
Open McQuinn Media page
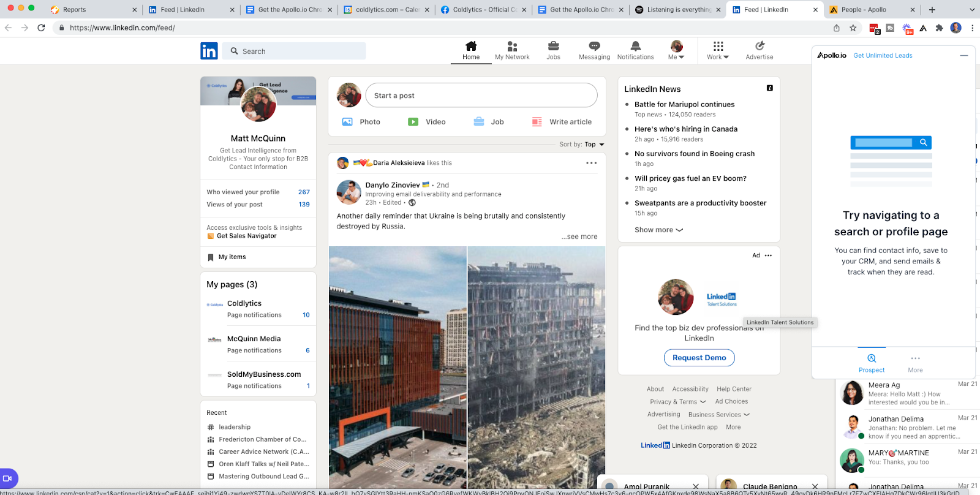pyautogui.click(x=254, y=339)
